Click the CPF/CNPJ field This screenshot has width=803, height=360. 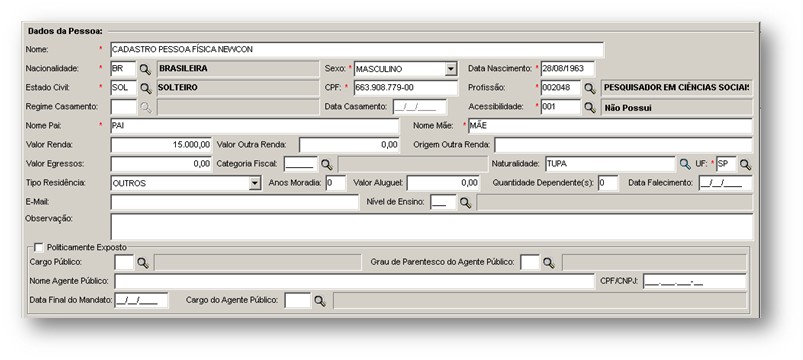[694, 282]
